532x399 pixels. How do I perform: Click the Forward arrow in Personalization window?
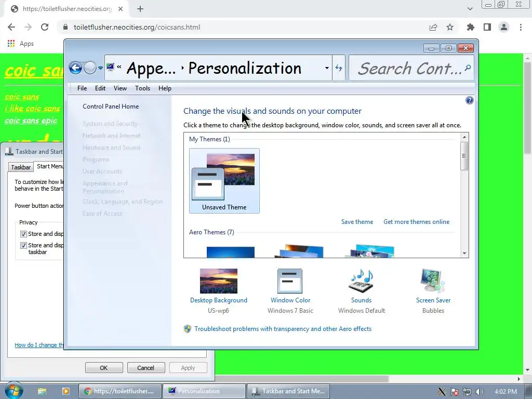(89, 68)
